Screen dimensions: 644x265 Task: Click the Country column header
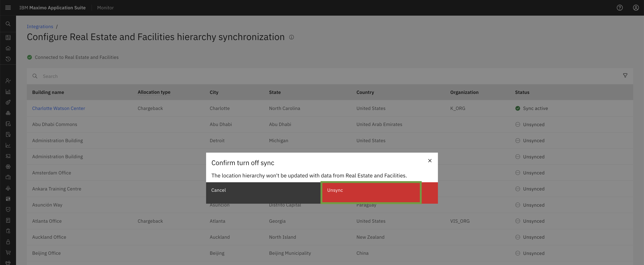pos(365,92)
